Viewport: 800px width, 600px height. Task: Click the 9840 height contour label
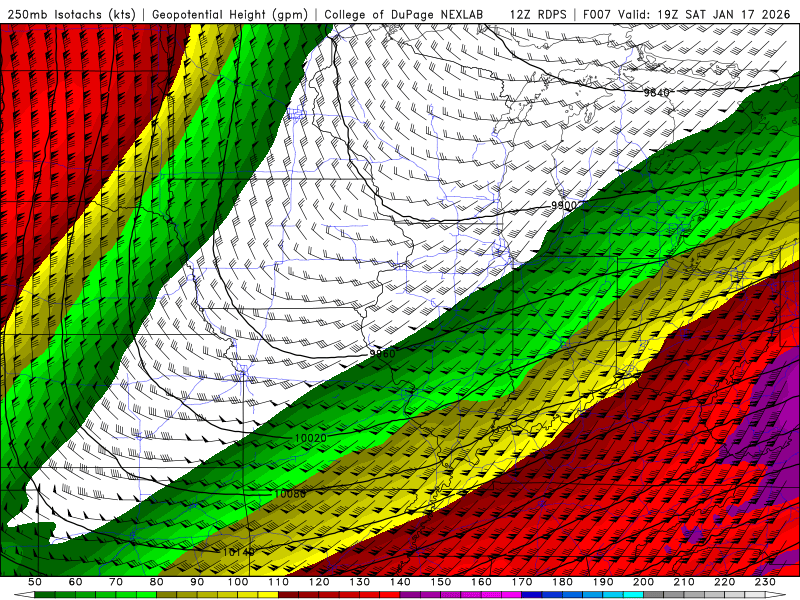[x=656, y=92]
